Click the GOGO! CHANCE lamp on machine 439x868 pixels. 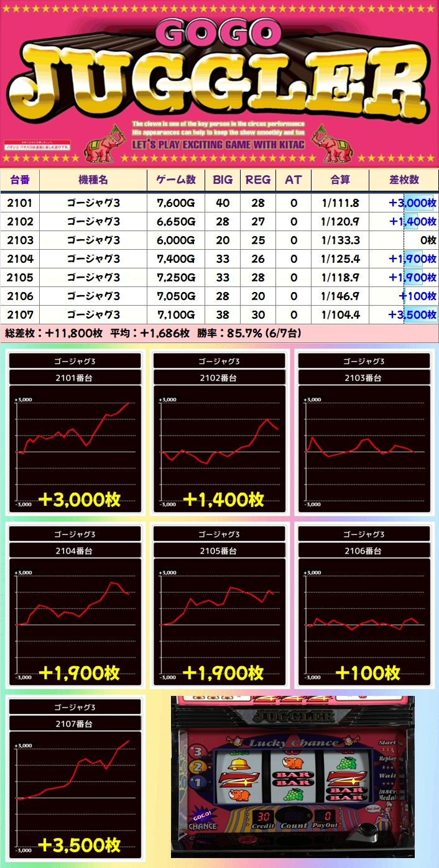click(203, 820)
